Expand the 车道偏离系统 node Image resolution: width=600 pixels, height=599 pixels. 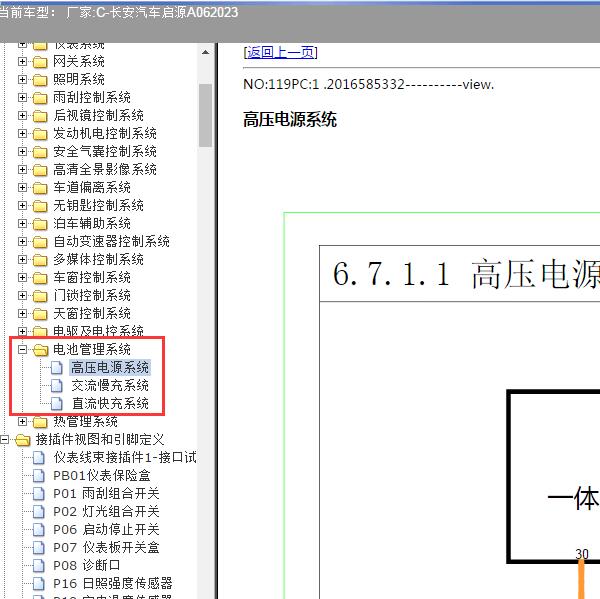22,187
